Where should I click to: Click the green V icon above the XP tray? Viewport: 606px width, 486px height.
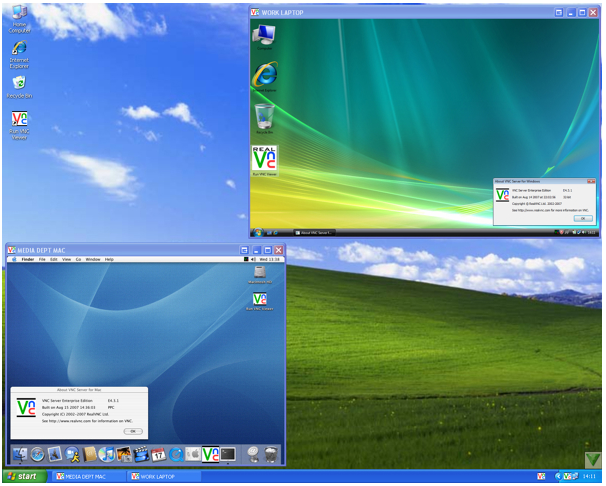click(x=593, y=460)
